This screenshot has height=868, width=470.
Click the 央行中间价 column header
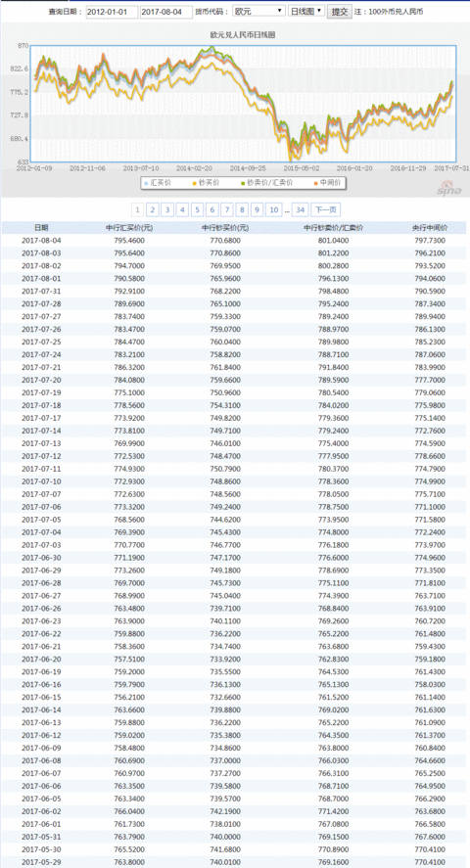[429, 227]
